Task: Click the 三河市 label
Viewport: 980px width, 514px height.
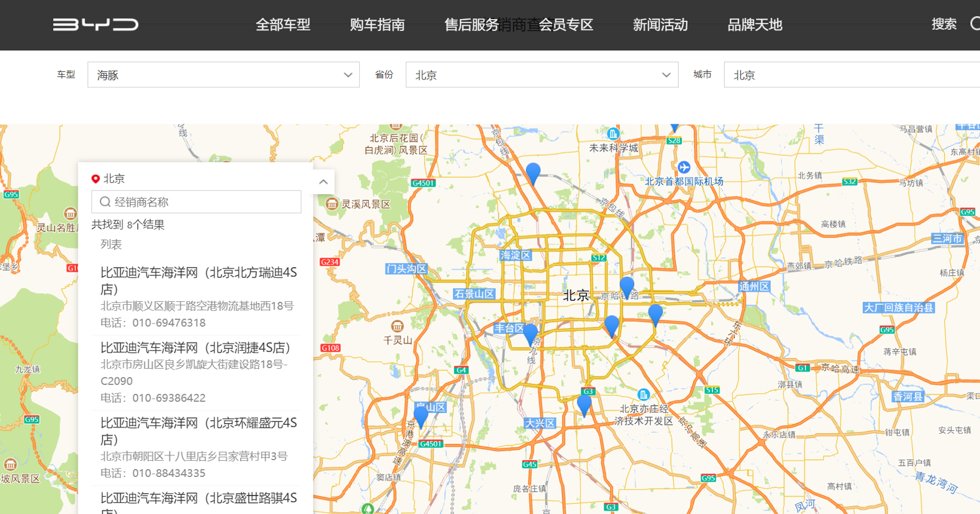Action: pyautogui.click(x=948, y=238)
